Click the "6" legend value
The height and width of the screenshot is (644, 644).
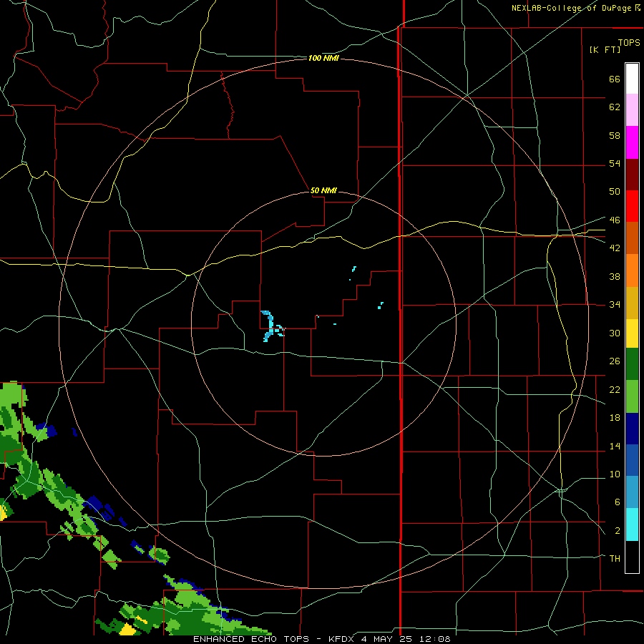coord(618,502)
